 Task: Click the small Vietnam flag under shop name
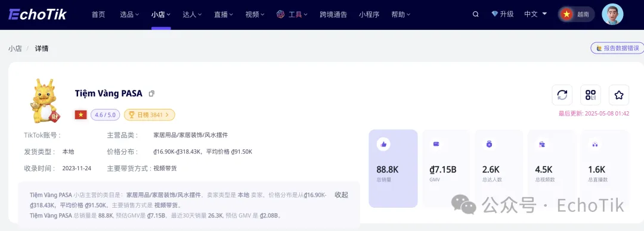80,115
